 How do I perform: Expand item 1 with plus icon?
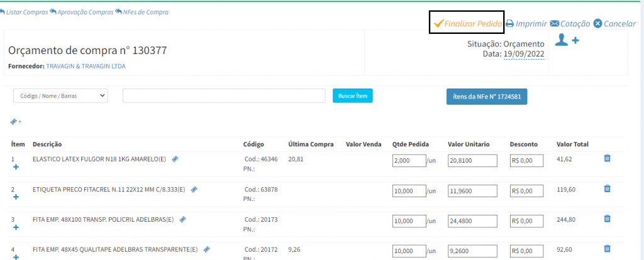pyautogui.click(x=16, y=167)
